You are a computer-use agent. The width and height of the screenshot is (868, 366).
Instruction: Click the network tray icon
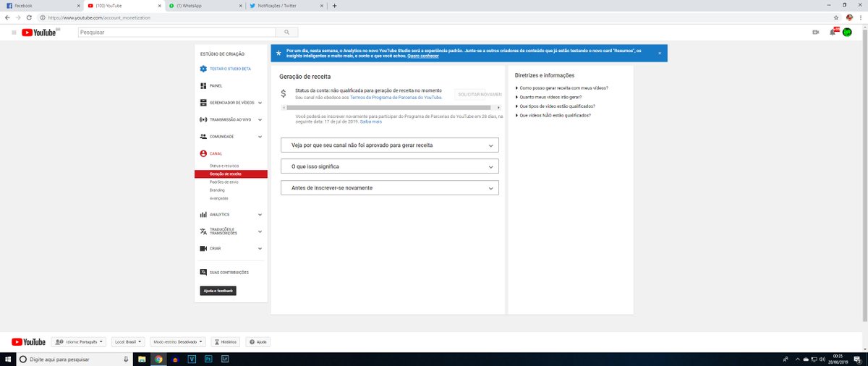coord(815,359)
